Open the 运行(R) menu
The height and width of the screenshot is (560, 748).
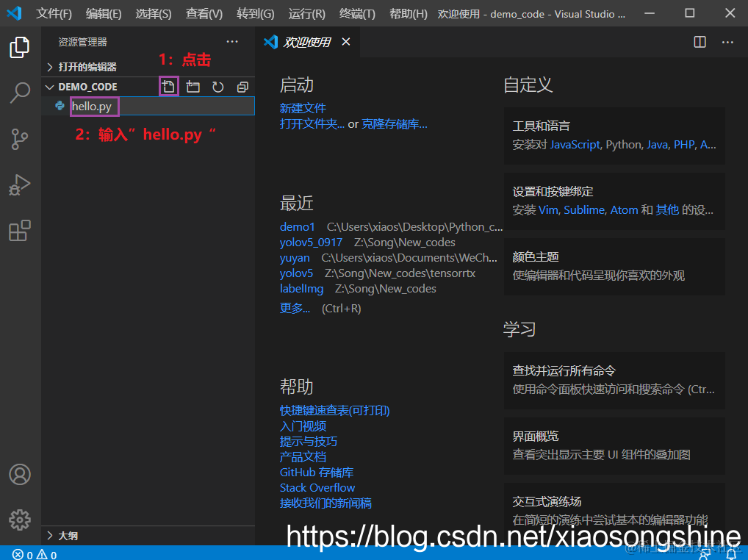[x=306, y=14]
